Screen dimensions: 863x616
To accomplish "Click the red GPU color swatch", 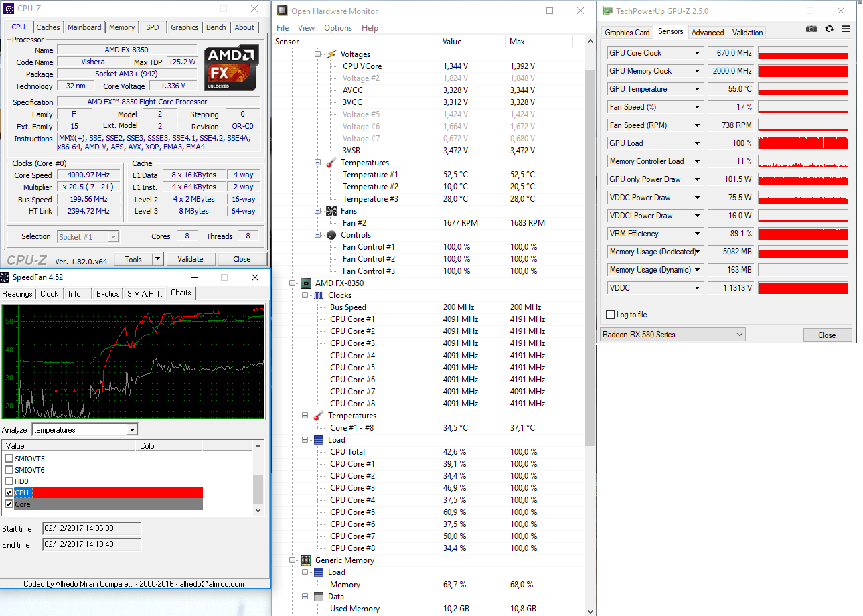I will click(118, 493).
